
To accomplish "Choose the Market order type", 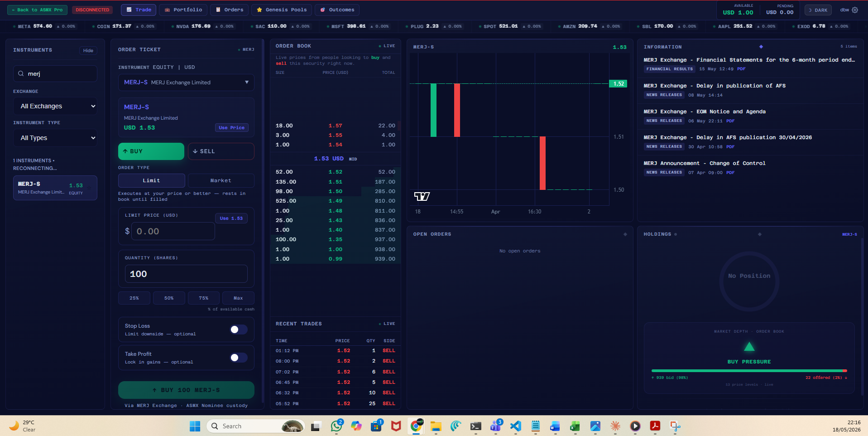I will 221,180.
